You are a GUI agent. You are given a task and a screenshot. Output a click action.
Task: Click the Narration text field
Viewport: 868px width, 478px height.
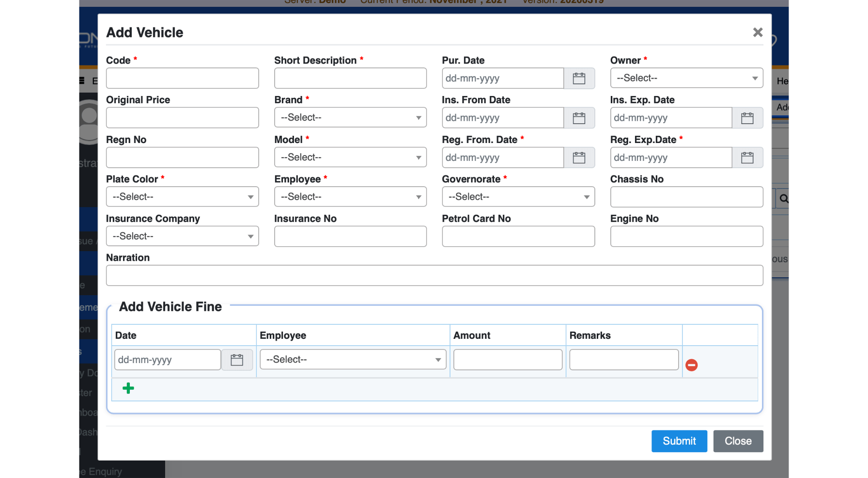click(x=434, y=275)
